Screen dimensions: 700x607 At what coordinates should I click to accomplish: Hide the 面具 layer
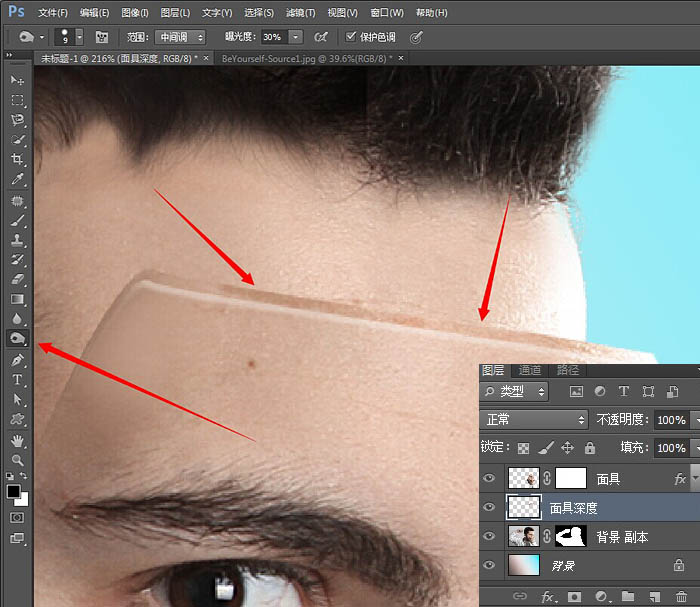(x=490, y=479)
